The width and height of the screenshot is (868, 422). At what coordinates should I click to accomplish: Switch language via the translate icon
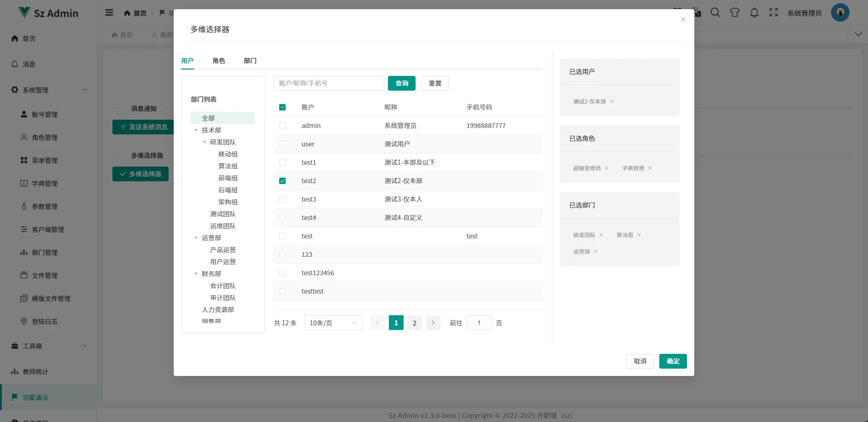pos(697,12)
